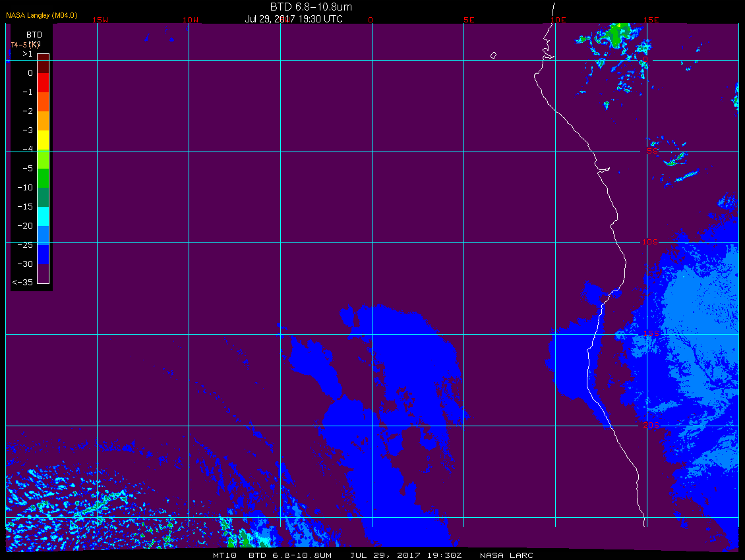Click the '15W' longitude label
745x560 pixels.
[x=100, y=20]
